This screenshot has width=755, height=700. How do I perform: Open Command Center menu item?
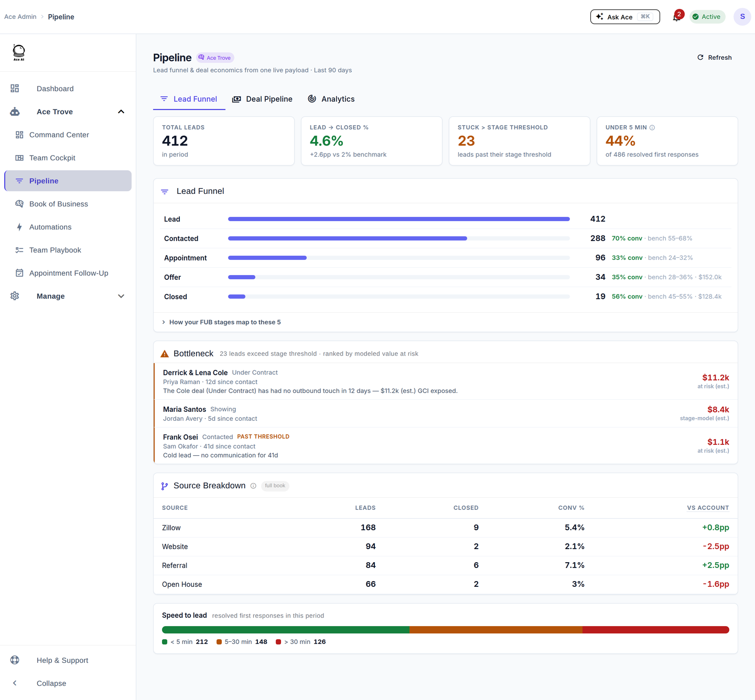68,135
